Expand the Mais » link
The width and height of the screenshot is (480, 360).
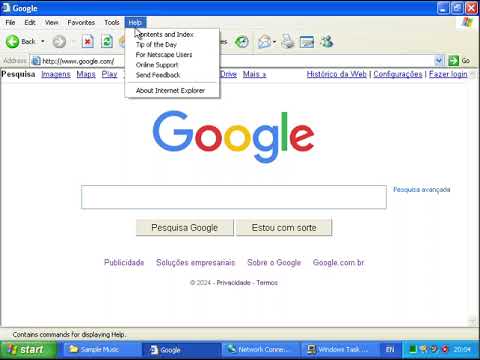tap(254, 74)
